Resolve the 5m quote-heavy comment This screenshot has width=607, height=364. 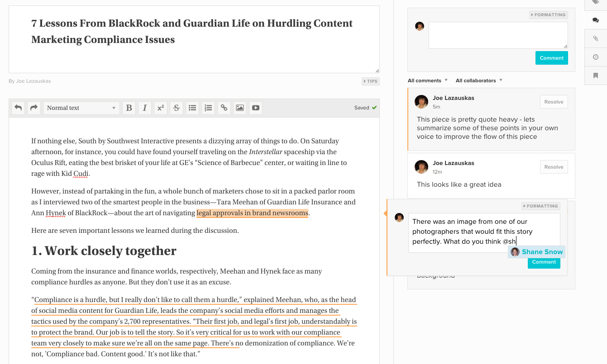pyautogui.click(x=554, y=102)
